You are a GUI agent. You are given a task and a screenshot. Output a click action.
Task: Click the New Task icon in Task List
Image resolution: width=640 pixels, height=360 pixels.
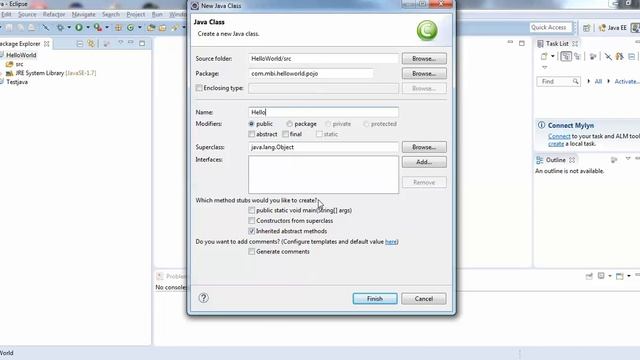544,56
